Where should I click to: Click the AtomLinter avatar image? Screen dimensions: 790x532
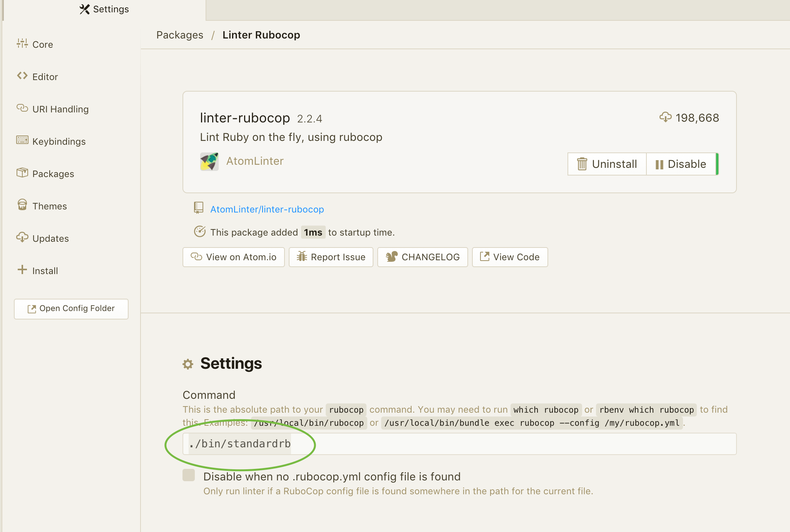tap(209, 161)
